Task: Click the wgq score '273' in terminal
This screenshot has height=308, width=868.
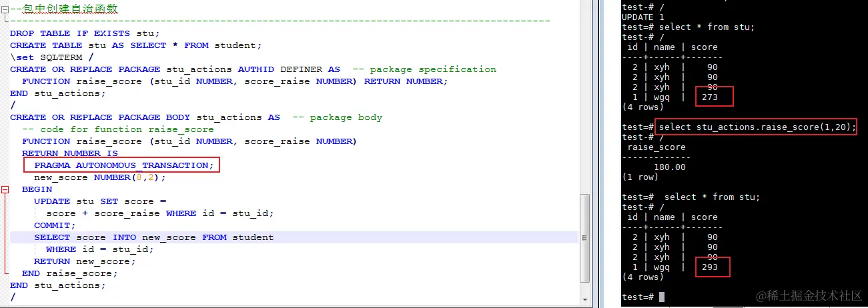Action: [x=709, y=97]
